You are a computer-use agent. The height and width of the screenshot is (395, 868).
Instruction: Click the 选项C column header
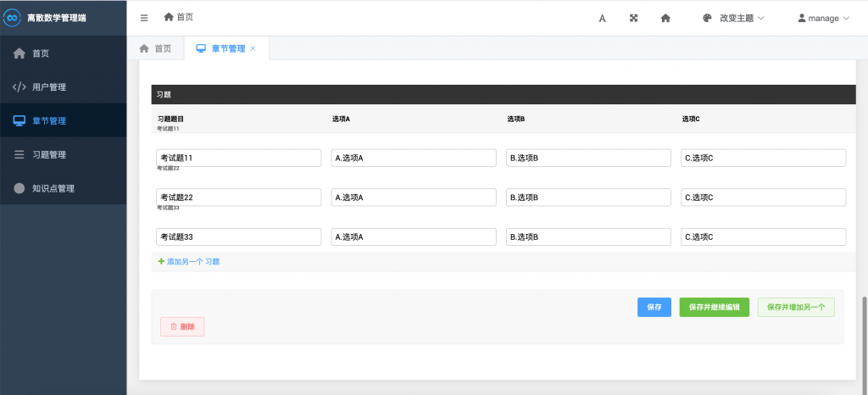691,119
